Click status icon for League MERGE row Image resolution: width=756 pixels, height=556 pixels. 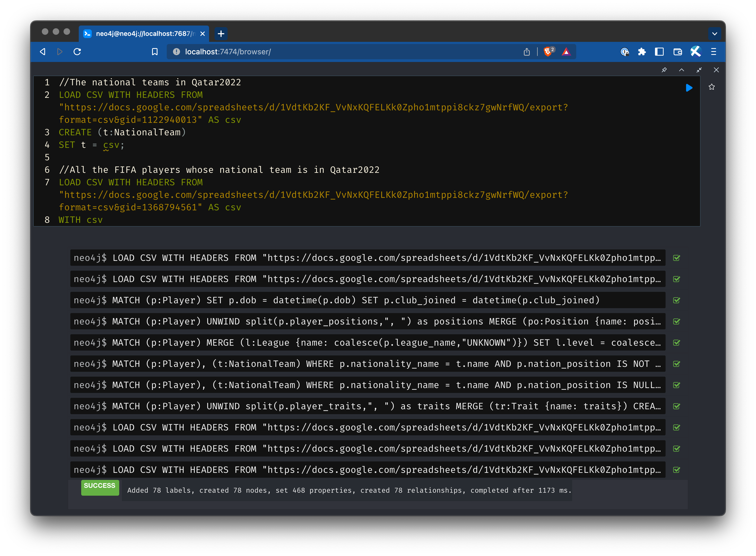677,343
